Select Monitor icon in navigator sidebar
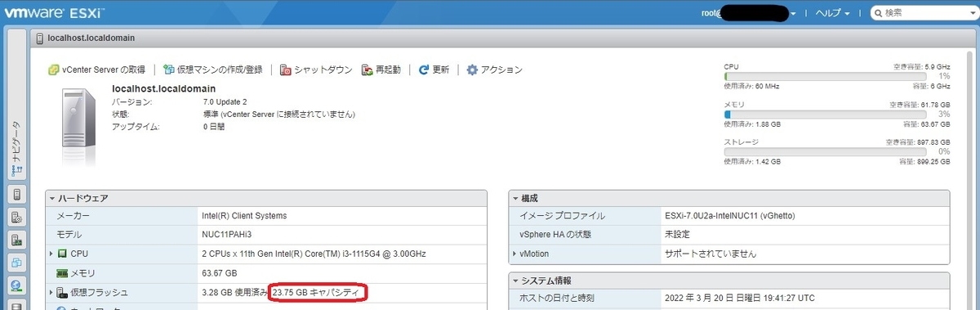The image size is (980, 310). 16,240
